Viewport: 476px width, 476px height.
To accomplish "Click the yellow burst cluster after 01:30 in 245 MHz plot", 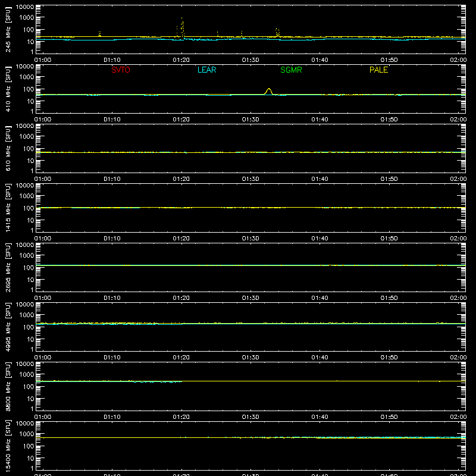I will point(277,33).
